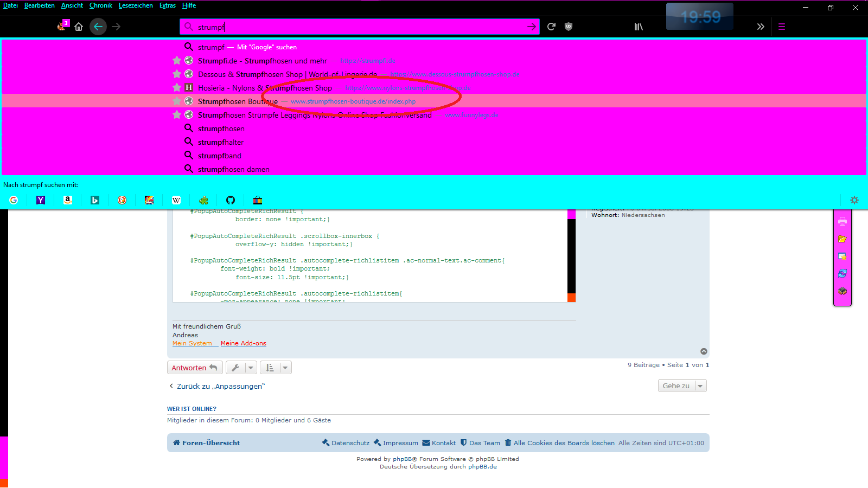The image size is (868, 488).
Task: Search with the green puzzle-piece engine icon
Action: click(x=203, y=200)
